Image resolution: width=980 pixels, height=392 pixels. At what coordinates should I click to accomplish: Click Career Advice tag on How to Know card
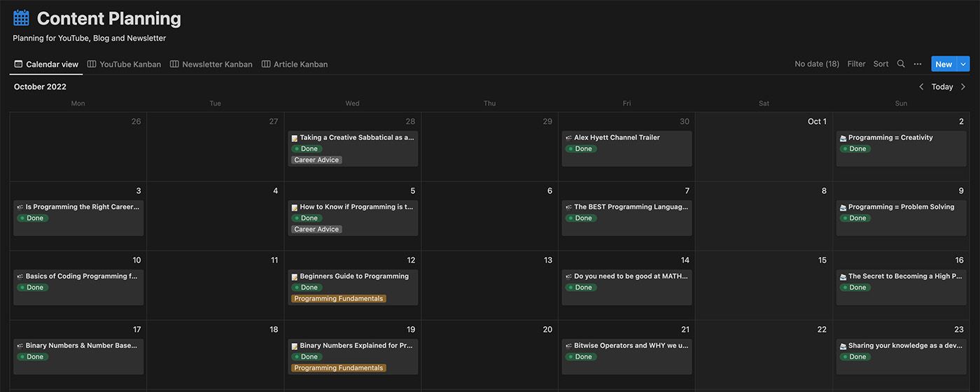point(316,229)
